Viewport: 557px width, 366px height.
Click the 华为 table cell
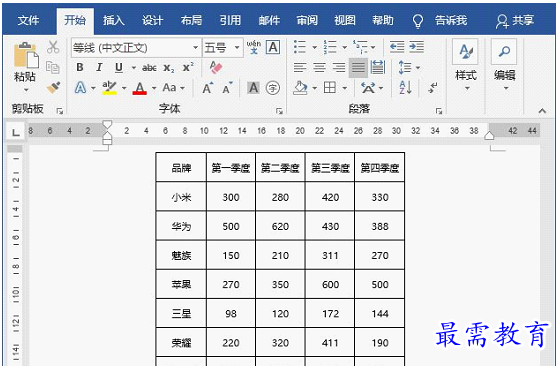coord(181,226)
